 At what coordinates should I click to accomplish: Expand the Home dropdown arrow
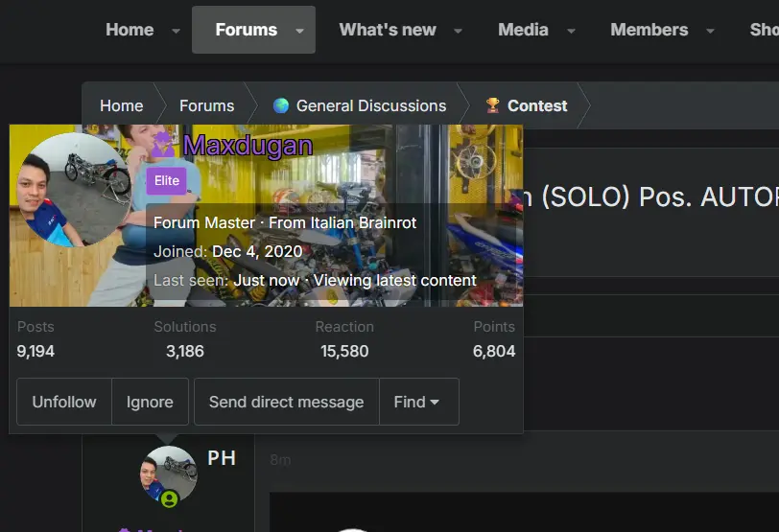(176, 31)
